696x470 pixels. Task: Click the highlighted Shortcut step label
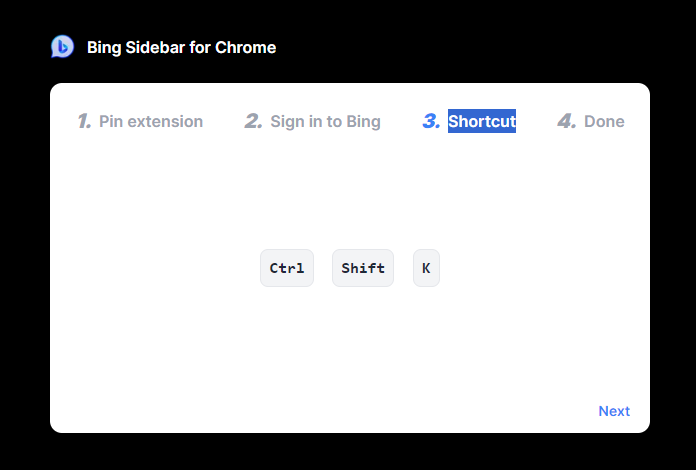[x=482, y=122]
